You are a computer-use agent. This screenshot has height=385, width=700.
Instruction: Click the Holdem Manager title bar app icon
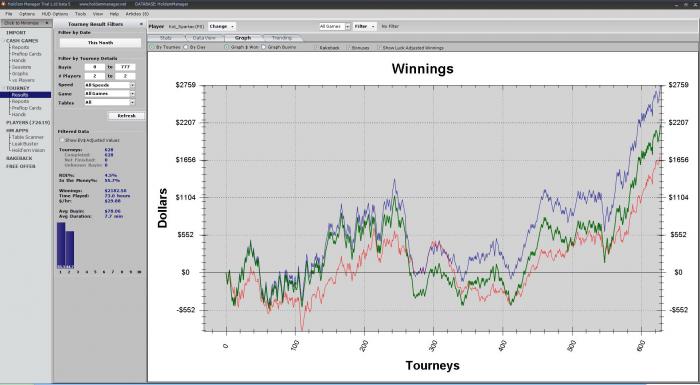coord(3,4)
